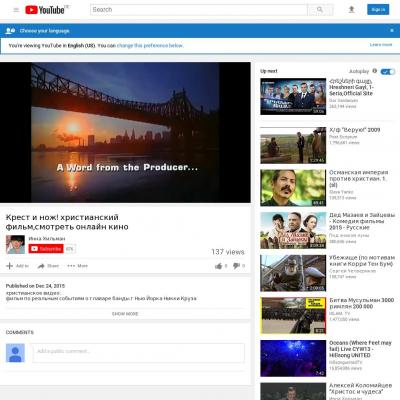Open the 'Х/ф "Верую" 2009' title link
This screenshot has height=400, width=400.
pyautogui.click(x=355, y=130)
